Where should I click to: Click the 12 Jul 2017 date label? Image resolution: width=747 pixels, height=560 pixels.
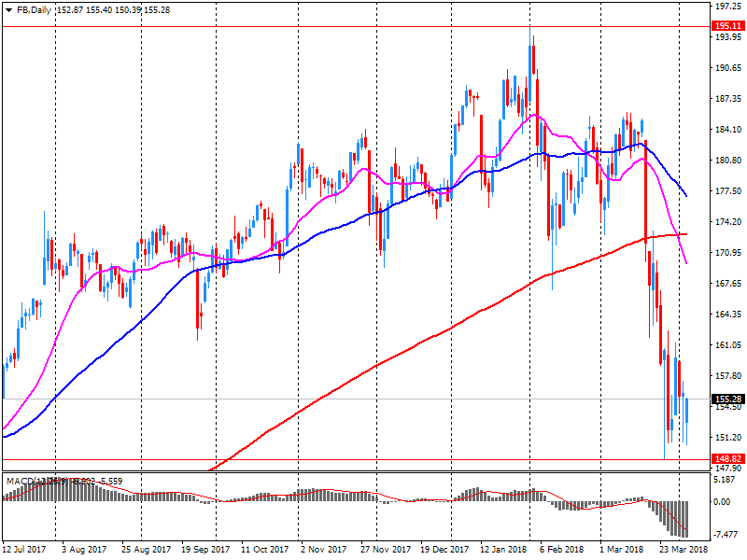pos(24,549)
